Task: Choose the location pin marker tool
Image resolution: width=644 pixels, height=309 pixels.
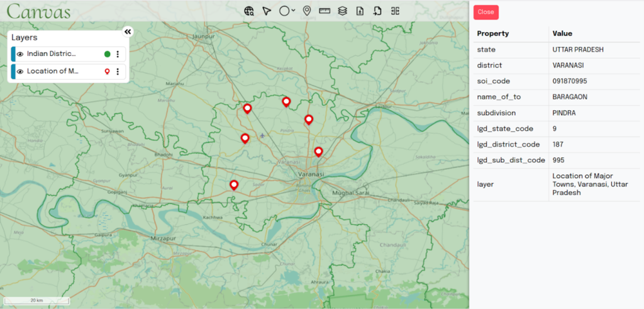Action: click(x=306, y=11)
